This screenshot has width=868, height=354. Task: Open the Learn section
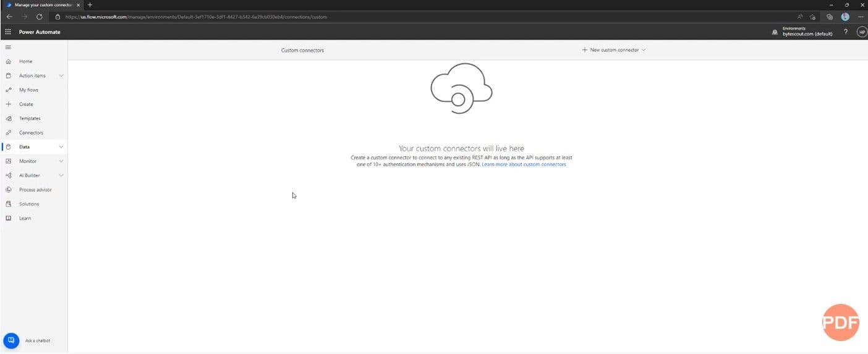pyautogui.click(x=25, y=218)
